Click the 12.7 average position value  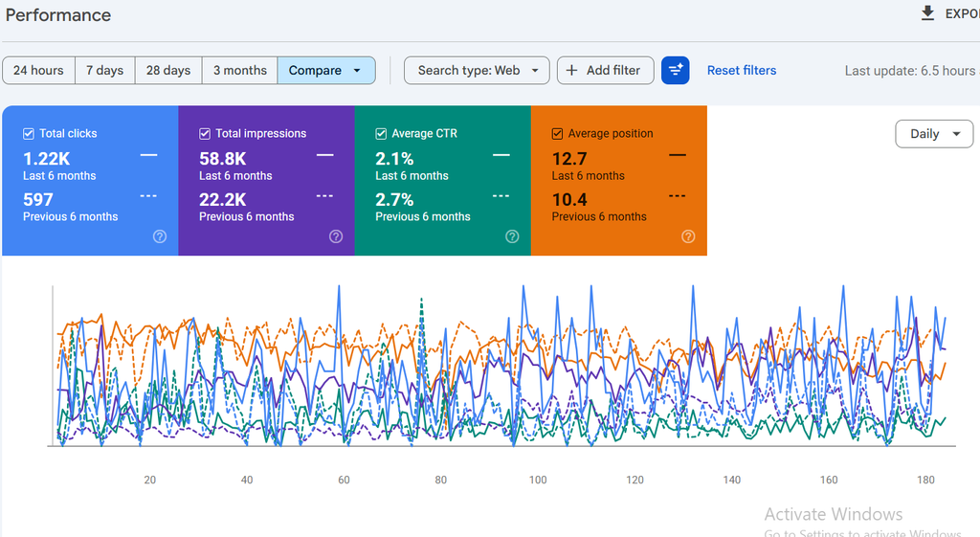pos(569,159)
